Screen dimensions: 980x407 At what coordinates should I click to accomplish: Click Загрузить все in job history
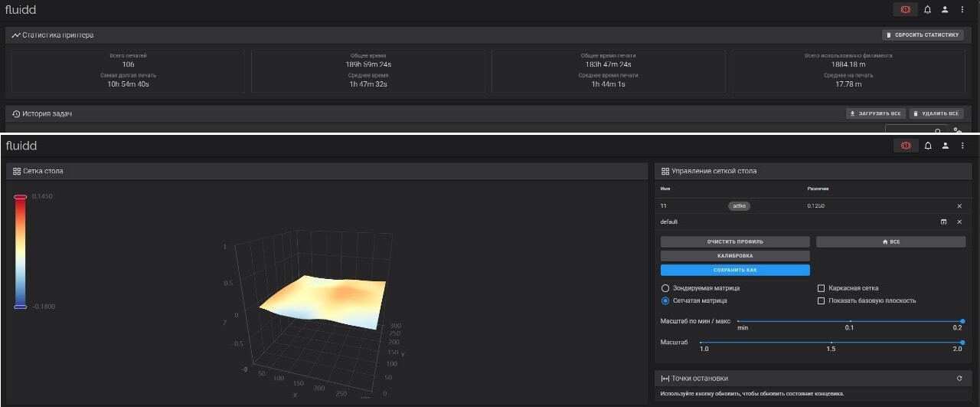pos(874,113)
